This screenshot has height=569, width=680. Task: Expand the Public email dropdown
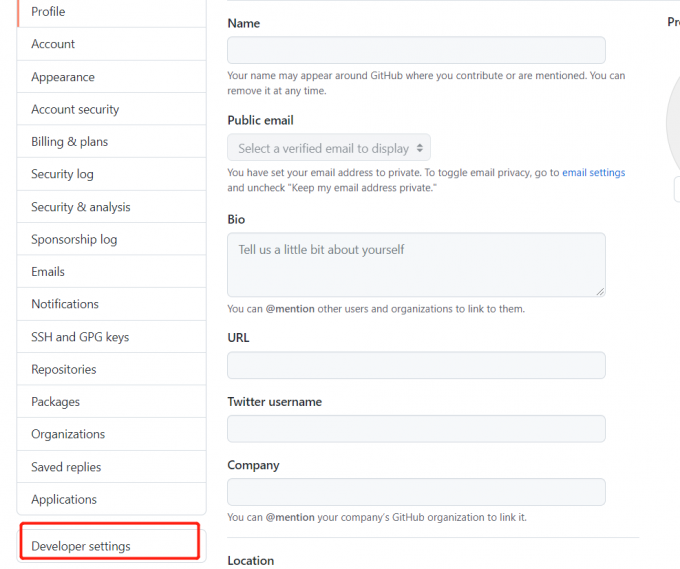(329, 148)
